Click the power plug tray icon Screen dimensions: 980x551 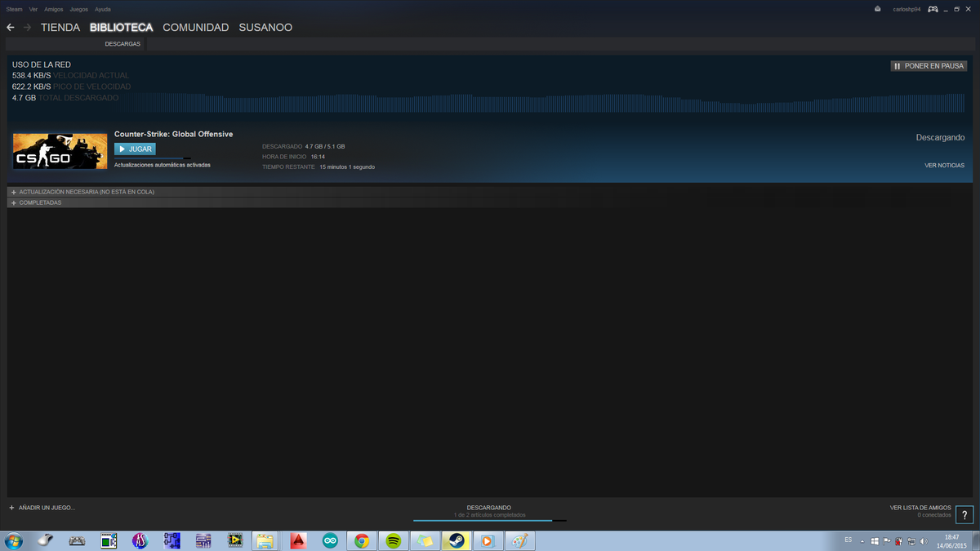pyautogui.click(x=898, y=540)
